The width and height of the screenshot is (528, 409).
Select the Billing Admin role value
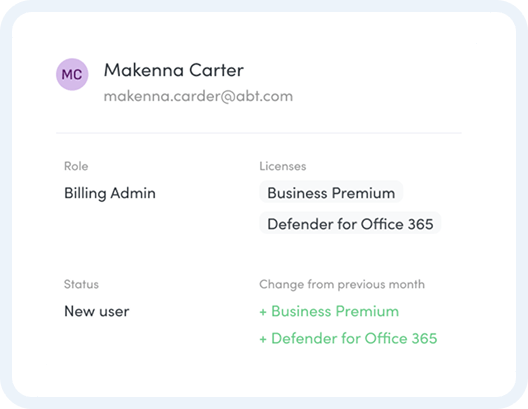tap(110, 193)
